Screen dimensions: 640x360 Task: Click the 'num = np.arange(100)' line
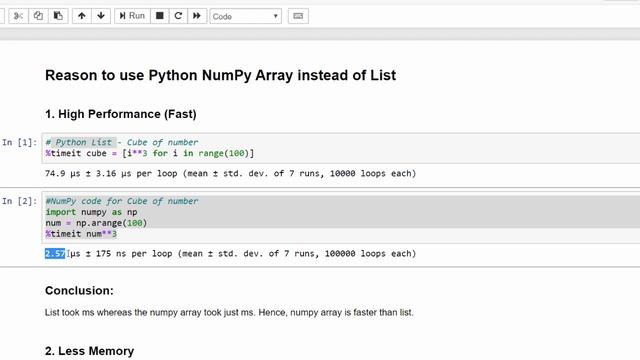click(96, 223)
